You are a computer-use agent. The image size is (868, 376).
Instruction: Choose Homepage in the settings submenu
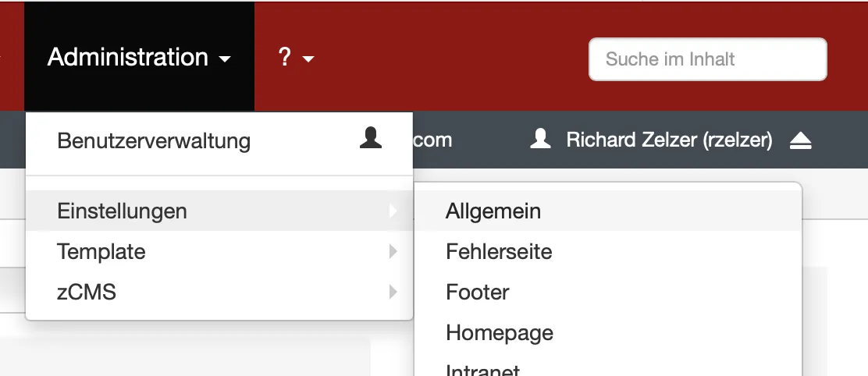[x=500, y=333]
